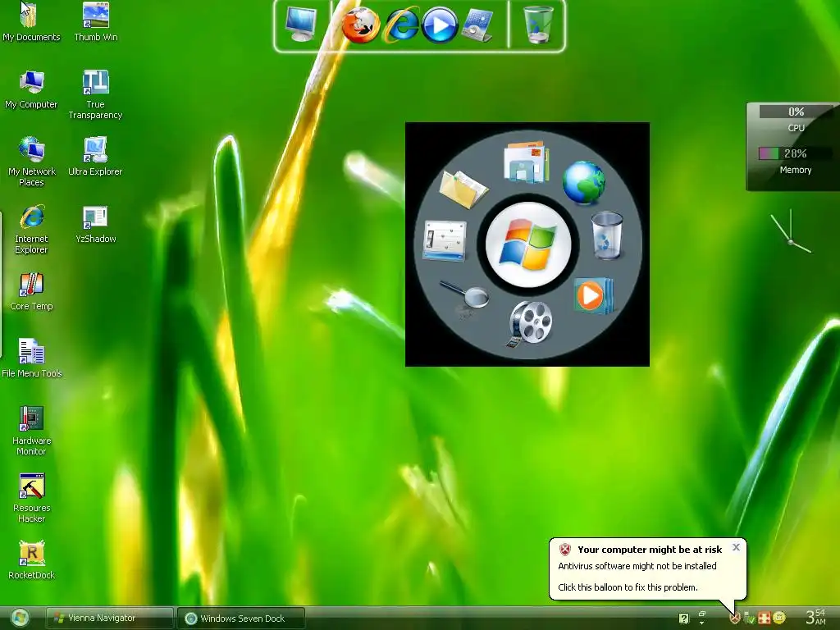Open the mail icon in circular navigator
840x630 pixels.
click(526, 162)
